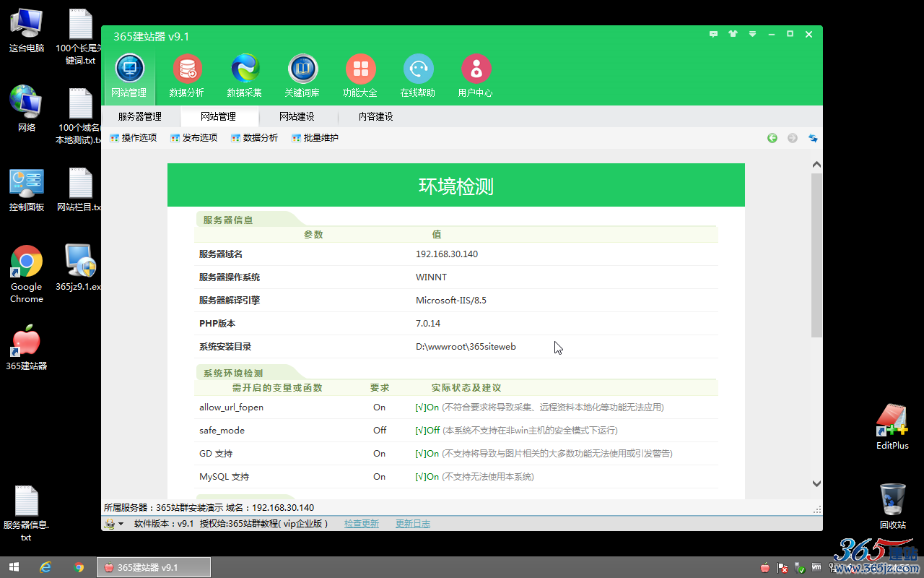Viewport: 924px width, 578px height.
Task: Click the scrollbar up arrow
Action: point(816,165)
